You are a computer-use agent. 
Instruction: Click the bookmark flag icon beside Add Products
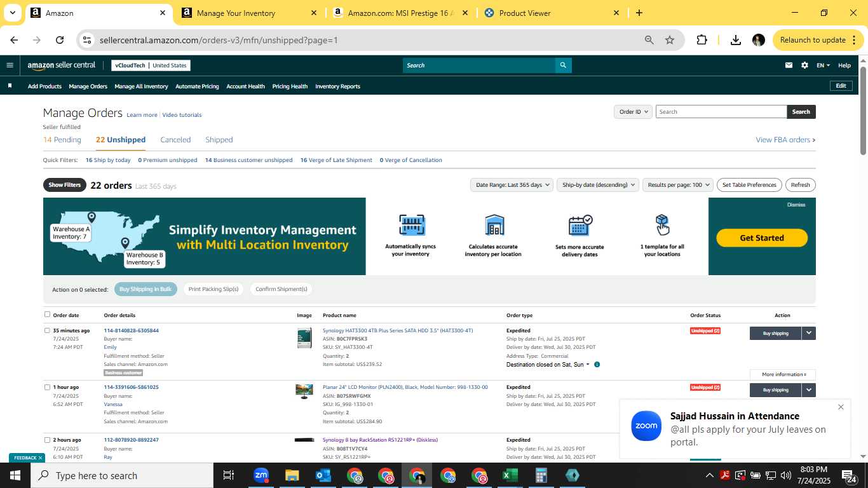tap(10, 86)
